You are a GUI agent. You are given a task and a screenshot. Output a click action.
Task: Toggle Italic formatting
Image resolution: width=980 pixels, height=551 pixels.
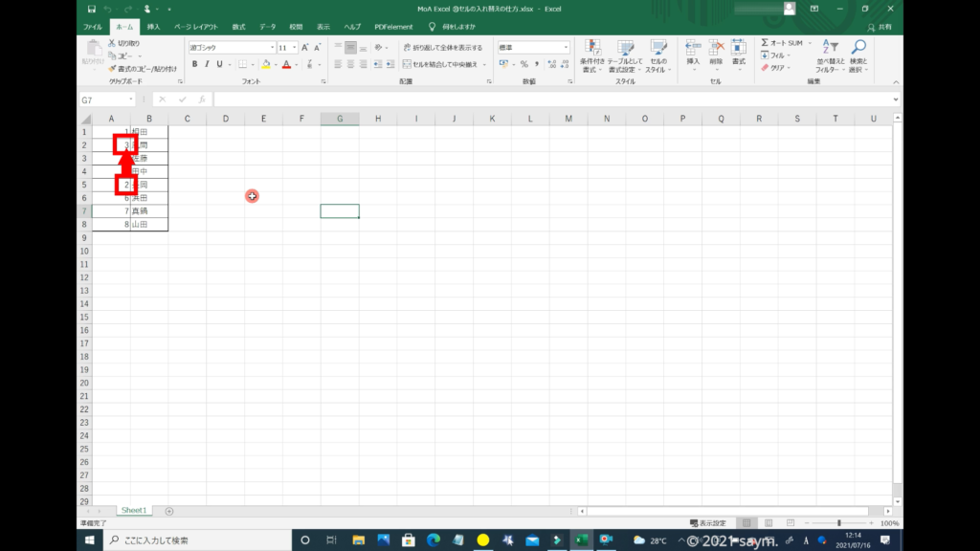207,64
